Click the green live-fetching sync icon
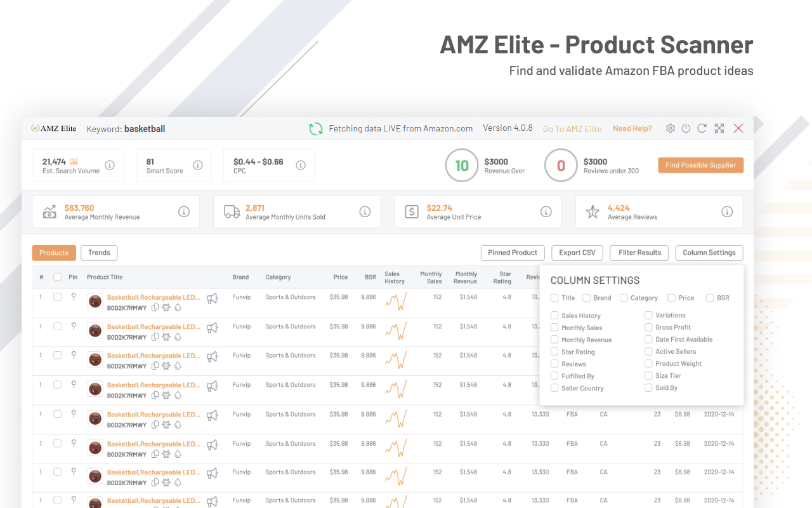This screenshot has height=508, width=812. point(316,129)
